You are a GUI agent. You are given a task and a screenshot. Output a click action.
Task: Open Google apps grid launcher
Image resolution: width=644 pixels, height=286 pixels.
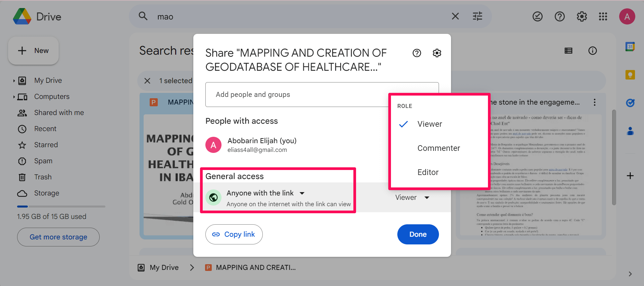(603, 16)
